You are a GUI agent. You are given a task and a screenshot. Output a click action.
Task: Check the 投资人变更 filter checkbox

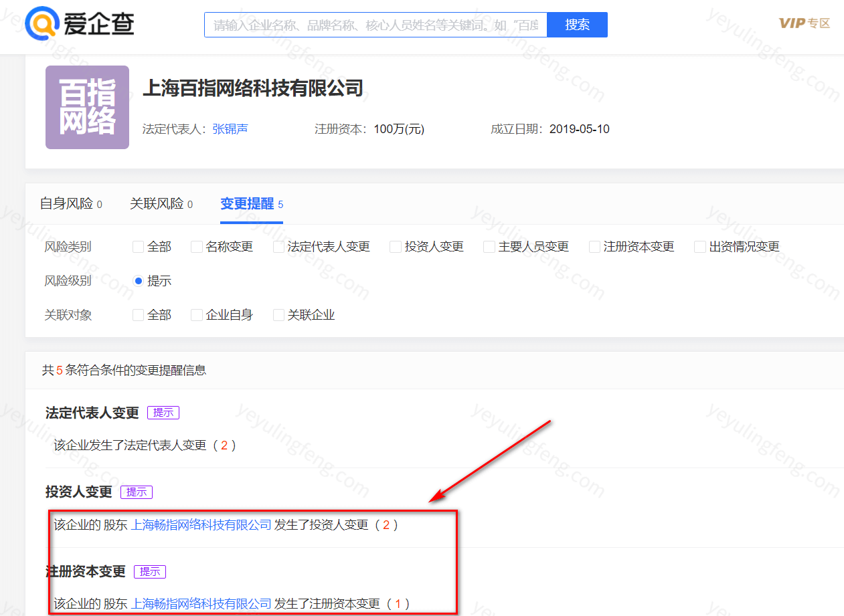pyautogui.click(x=396, y=247)
